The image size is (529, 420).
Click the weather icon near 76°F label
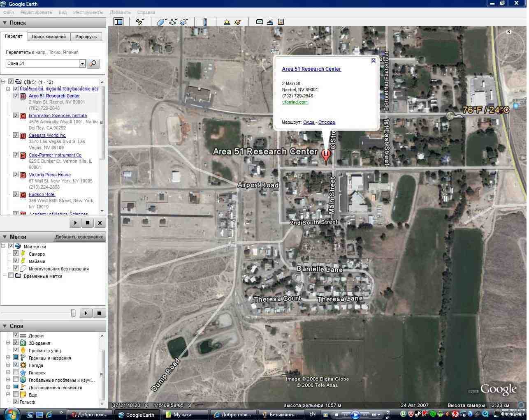coord(450,116)
